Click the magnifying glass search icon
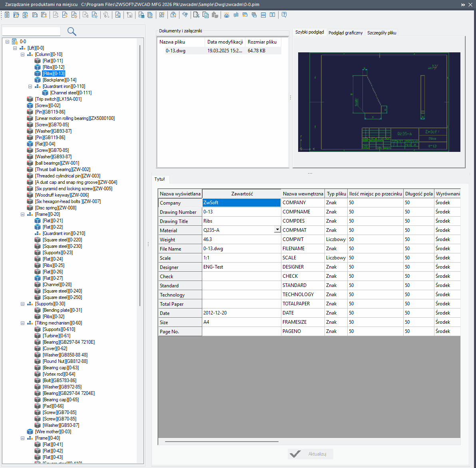Screen dimensions: 476x468 [72, 31]
